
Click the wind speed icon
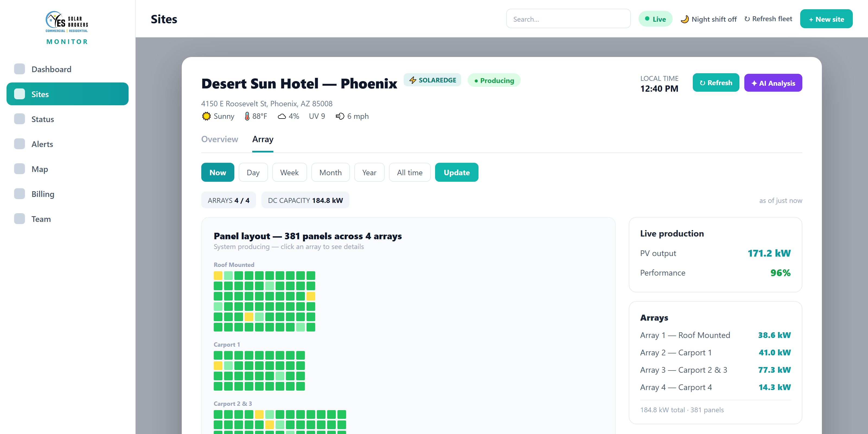coord(340,116)
